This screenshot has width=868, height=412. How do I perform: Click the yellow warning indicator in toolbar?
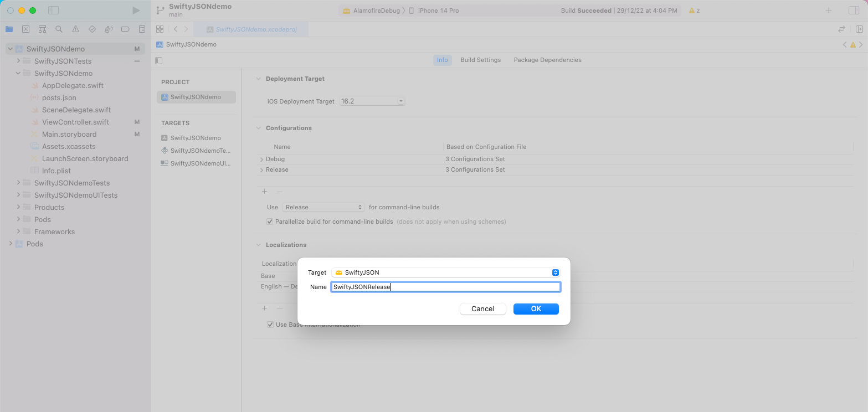coord(694,11)
